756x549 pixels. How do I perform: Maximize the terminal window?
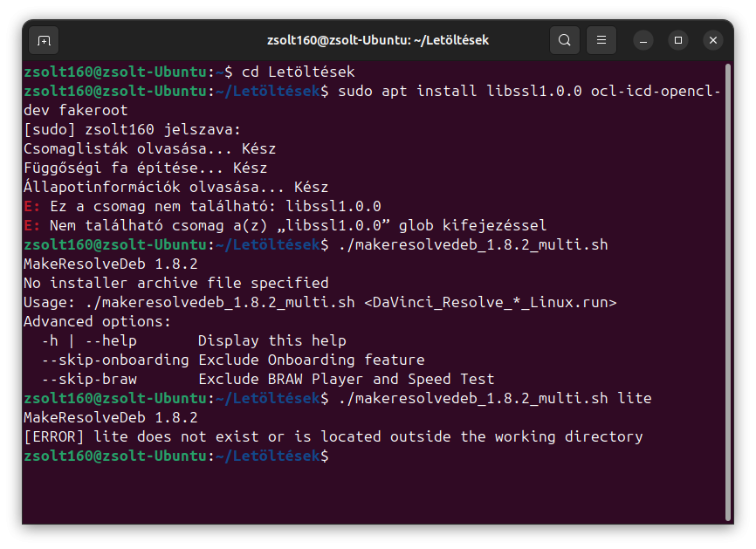click(678, 40)
